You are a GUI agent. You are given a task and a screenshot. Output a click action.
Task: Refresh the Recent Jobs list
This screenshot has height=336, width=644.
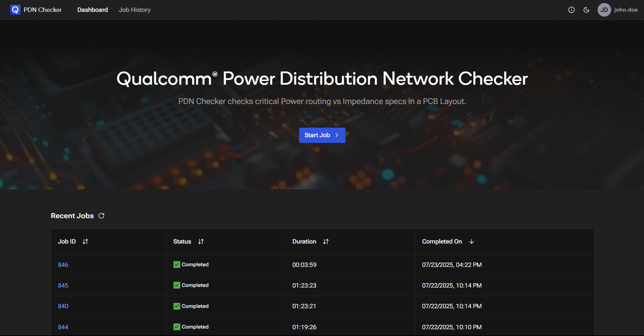pos(101,216)
